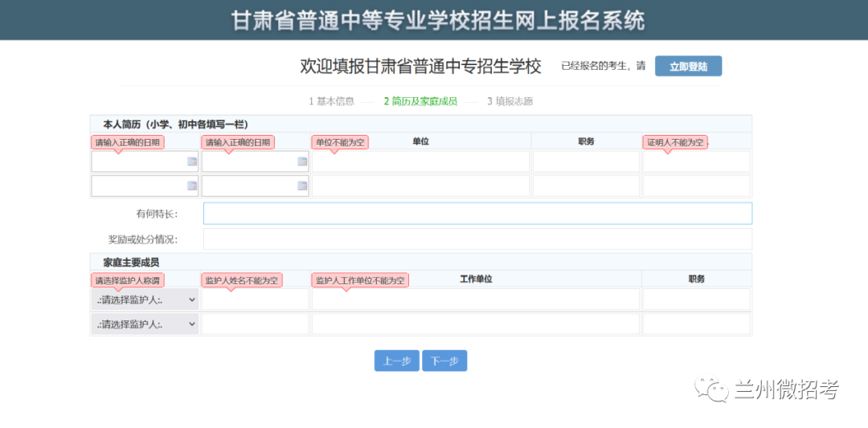Select 工作单位 field in first family row

[x=476, y=300]
